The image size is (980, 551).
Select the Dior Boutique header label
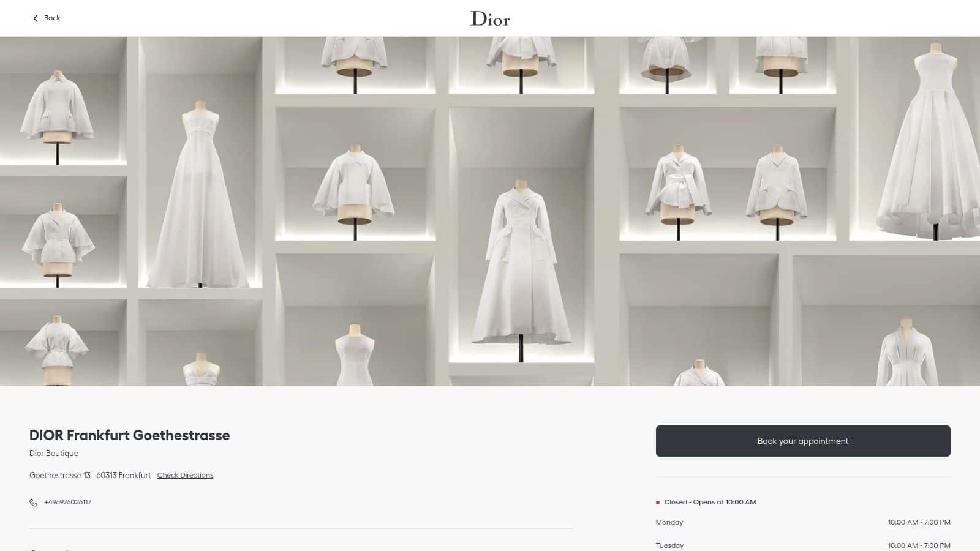[54, 453]
